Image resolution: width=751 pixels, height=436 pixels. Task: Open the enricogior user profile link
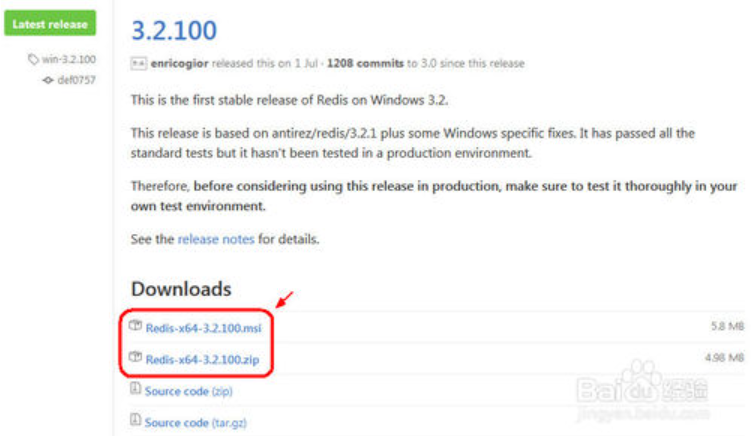(x=181, y=63)
